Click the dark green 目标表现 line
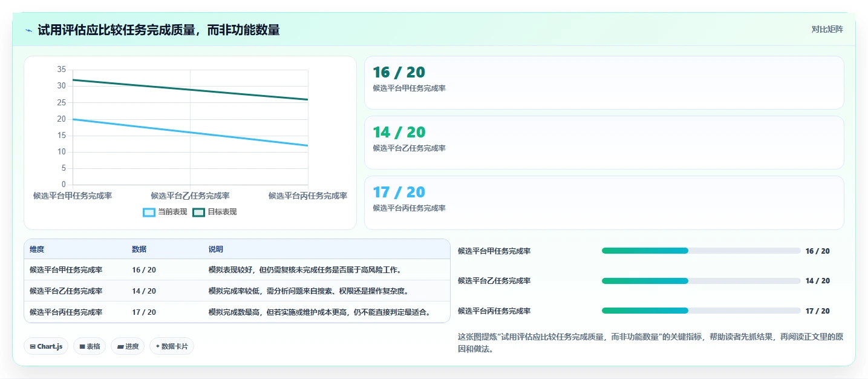 [190, 90]
